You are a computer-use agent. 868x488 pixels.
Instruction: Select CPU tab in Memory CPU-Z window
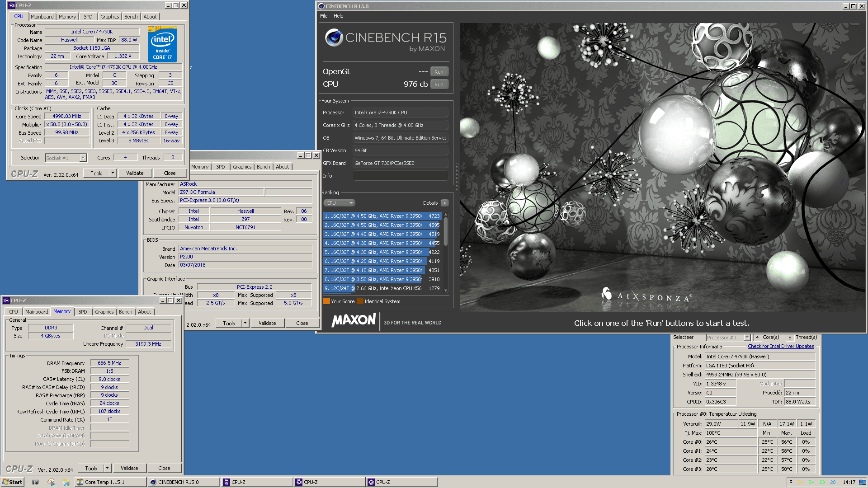(14, 312)
